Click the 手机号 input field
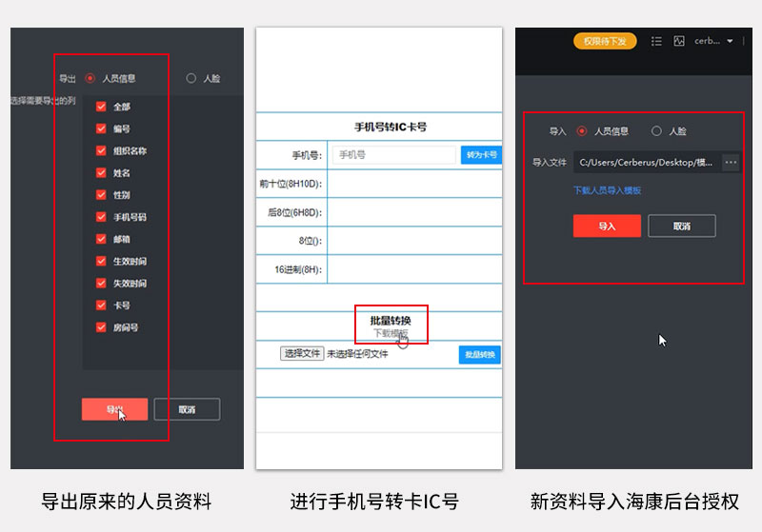Viewport: 762px width, 532px height. coord(393,155)
